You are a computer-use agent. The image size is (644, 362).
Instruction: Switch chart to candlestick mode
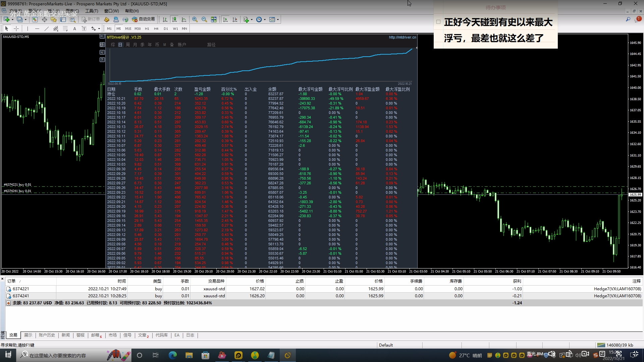tap(174, 19)
